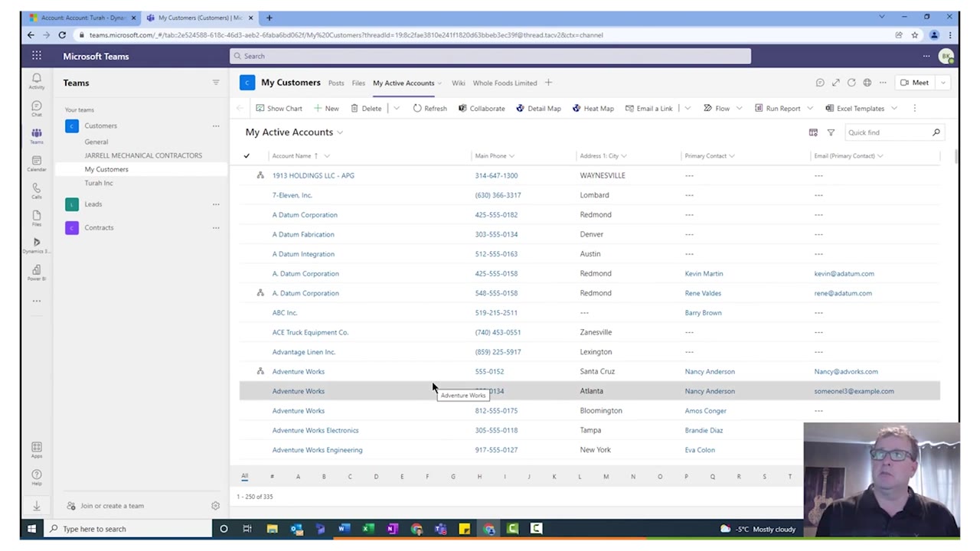Select all records with the header checkmark
Image resolution: width=980 pixels, height=551 pixels.
pos(246,155)
